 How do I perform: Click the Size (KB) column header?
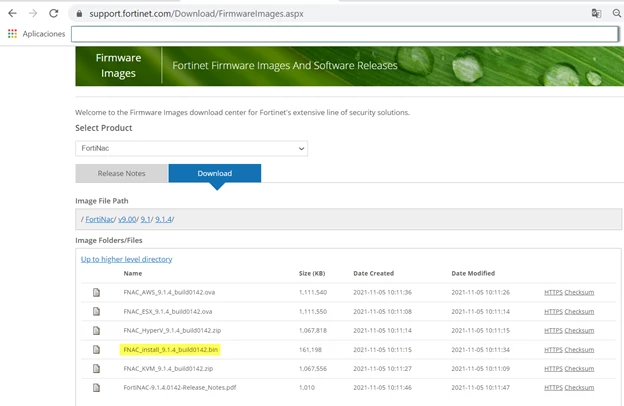(x=312, y=273)
